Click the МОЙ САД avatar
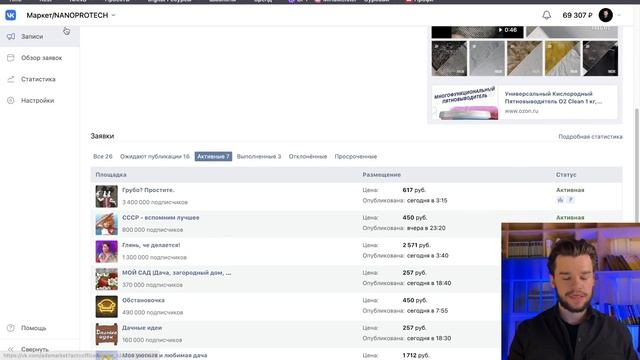 (x=107, y=279)
